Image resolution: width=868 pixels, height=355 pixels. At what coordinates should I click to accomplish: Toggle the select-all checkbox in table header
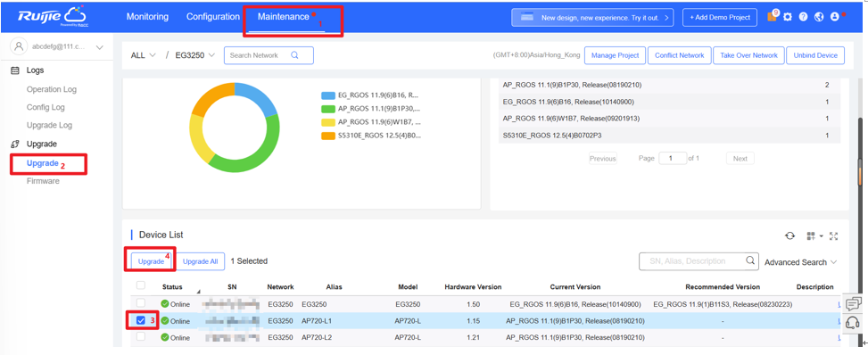coord(141,285)
